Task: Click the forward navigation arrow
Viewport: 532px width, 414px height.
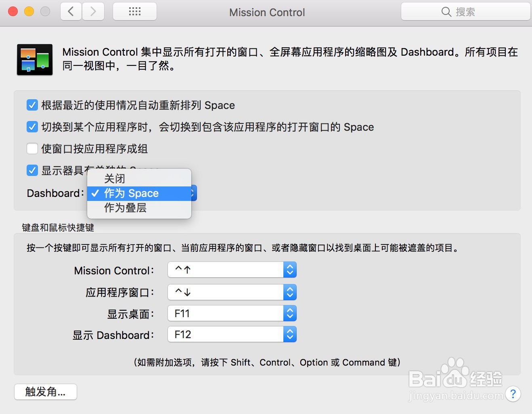Action: click(x=93, y=11)
